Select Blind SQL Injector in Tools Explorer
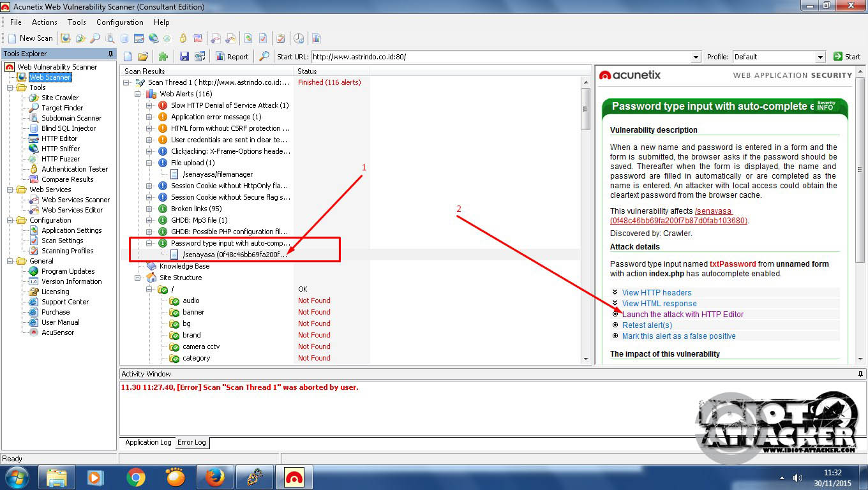The width and height of the screenshot is (868, 490). (x=69, y=128)
